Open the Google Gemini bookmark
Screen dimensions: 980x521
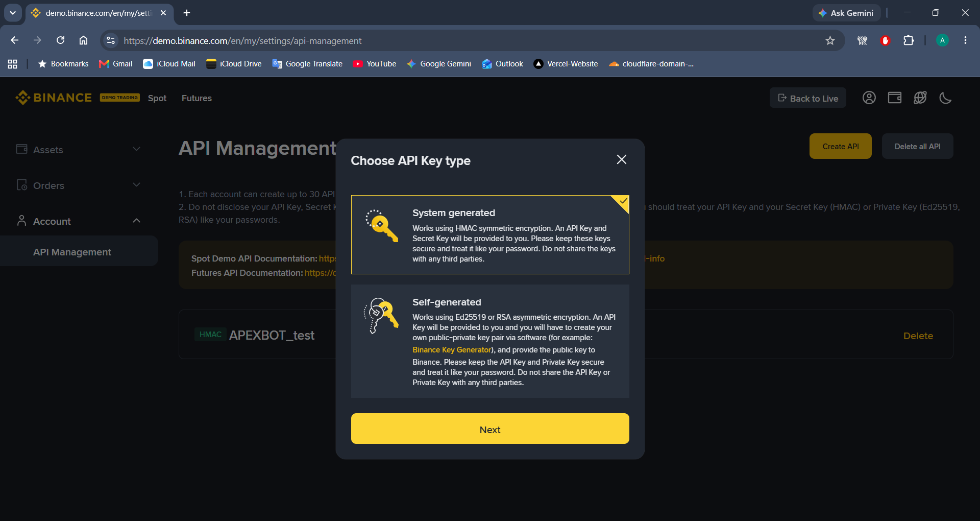439,64
